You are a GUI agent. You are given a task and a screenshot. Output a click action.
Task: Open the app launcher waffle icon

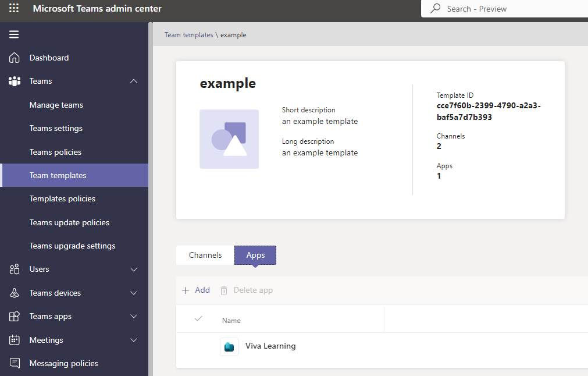click(14, 8)
